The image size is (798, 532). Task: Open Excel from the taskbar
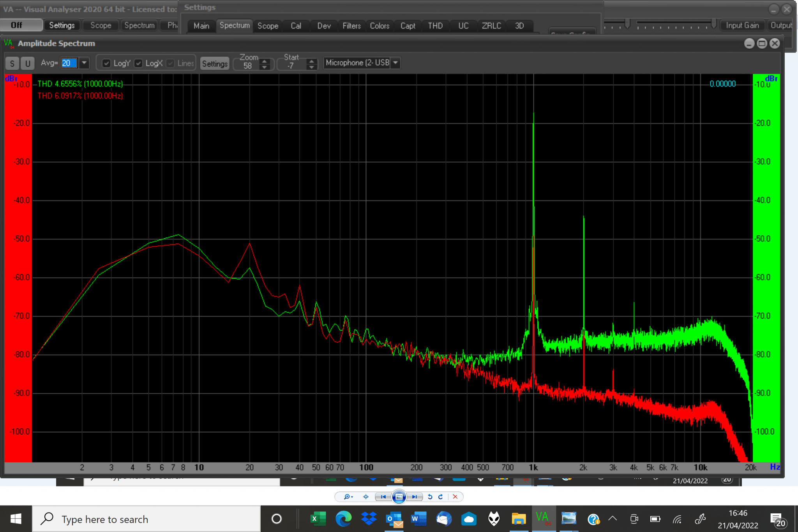(318, 519)
